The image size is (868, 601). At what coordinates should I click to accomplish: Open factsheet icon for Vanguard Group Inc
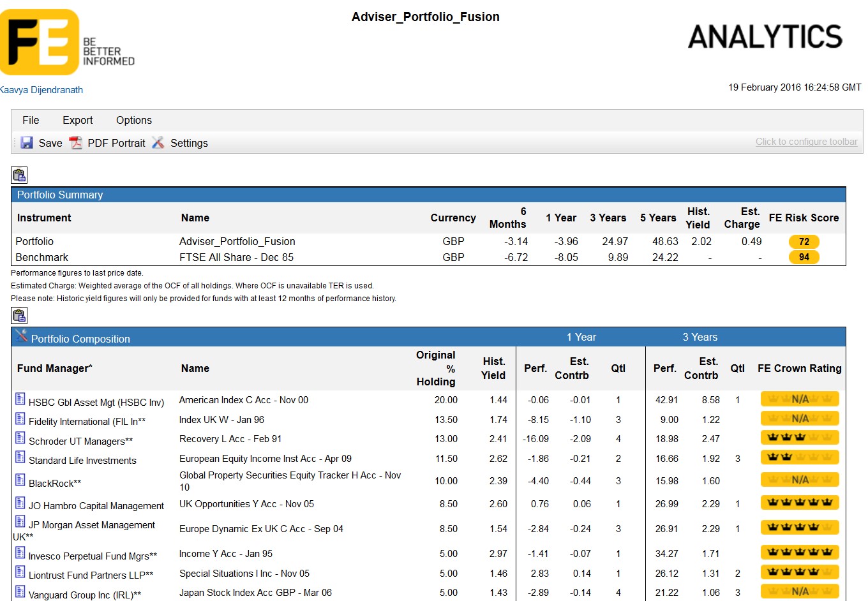point(20,592)
